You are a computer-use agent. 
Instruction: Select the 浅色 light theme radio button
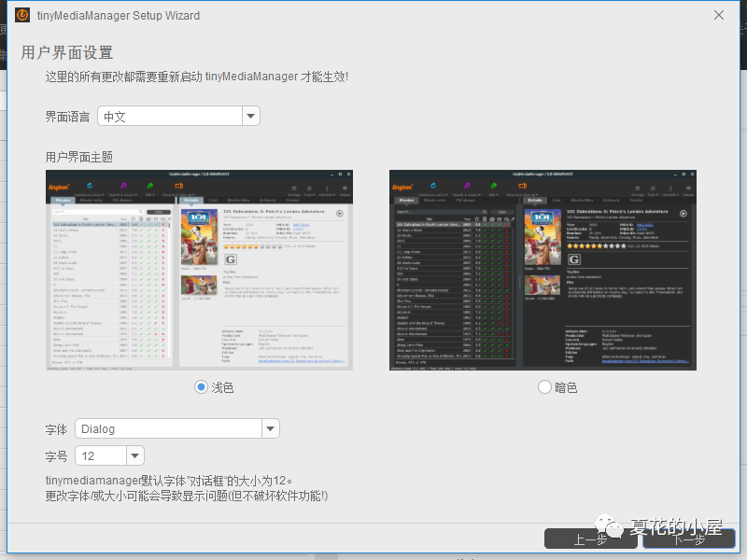pos(201,386)
